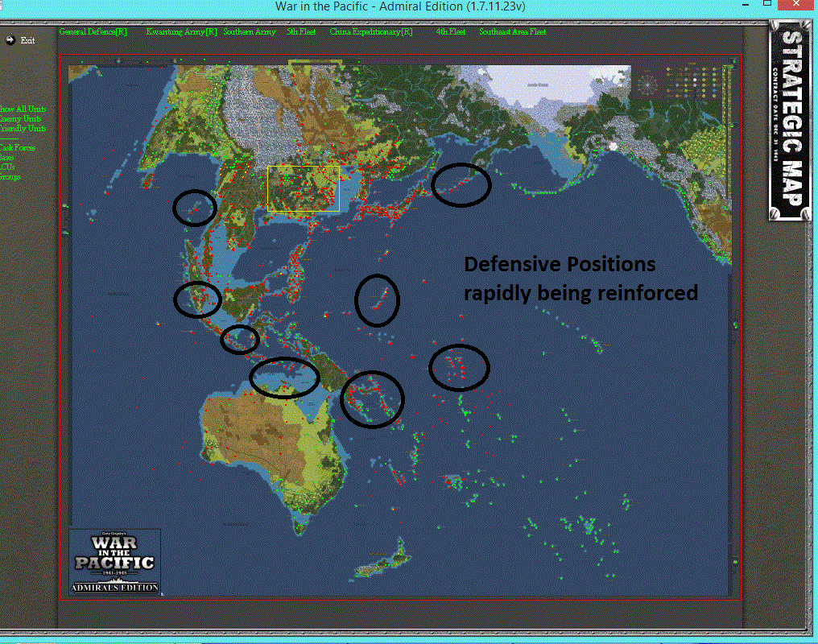The width and height of the screenshot is (818, 644).
Task: Toggle Task Forces display
Action: point(18,147)
